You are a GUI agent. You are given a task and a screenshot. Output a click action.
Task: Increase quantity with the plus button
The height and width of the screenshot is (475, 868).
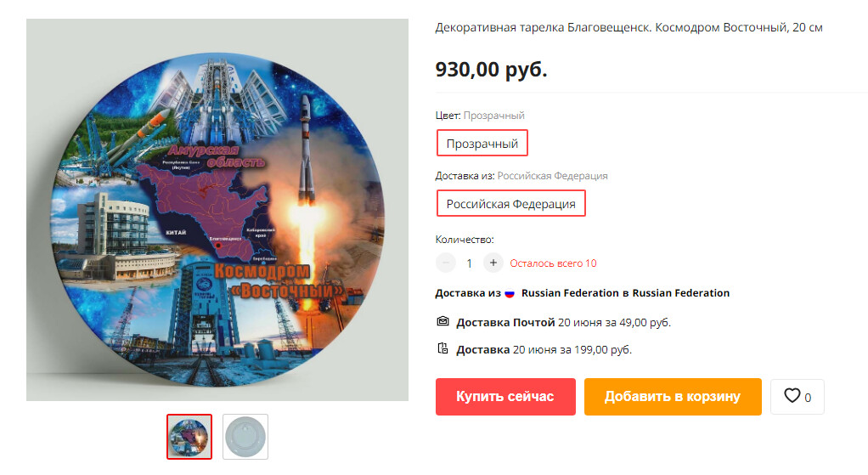(493, 263)
